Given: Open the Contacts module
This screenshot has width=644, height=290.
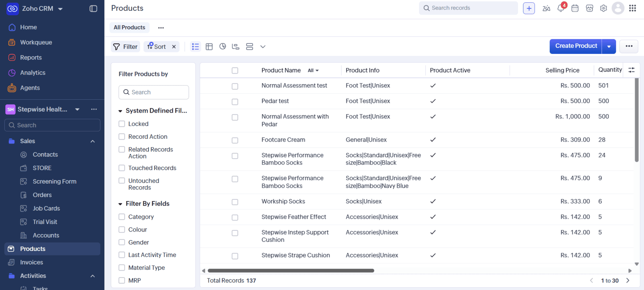Looking at the screenshot, I should pyautogui.click(x=45, y=154).
